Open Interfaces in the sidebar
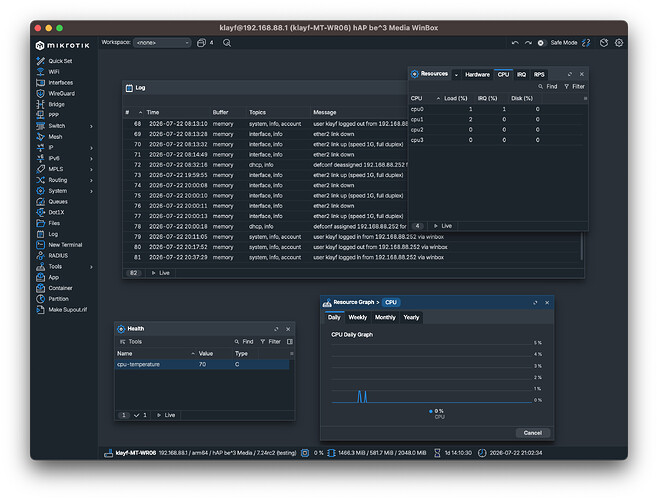The height and width of the screenshot is (500, 657). pos(60,83)
